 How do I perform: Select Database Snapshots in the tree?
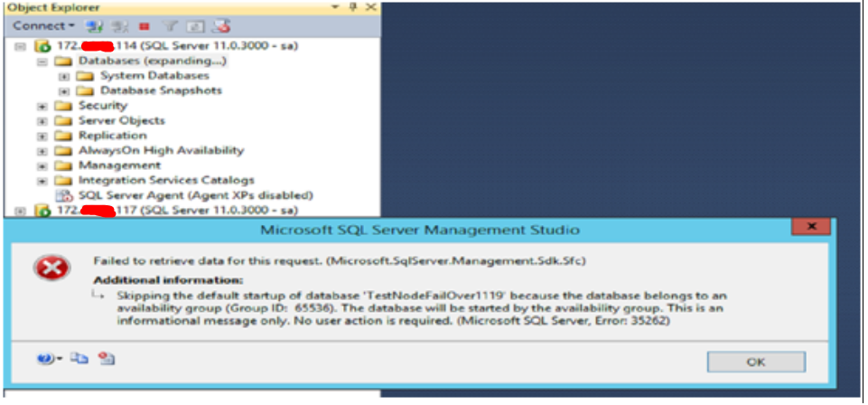pos(161,91)
